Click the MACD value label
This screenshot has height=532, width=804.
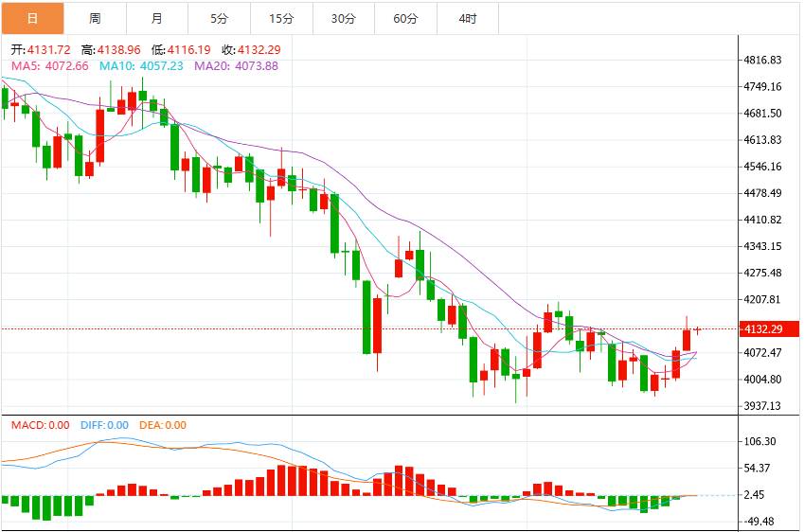click(41, 425)
